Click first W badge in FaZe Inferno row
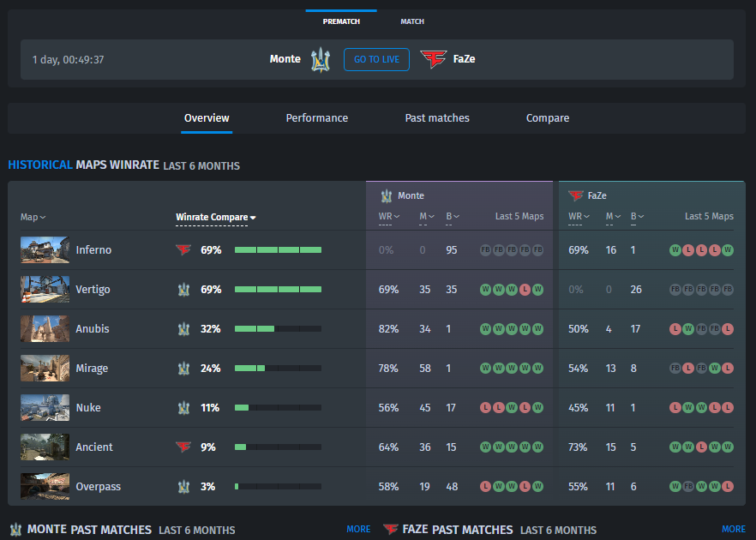 pos(675,249)
